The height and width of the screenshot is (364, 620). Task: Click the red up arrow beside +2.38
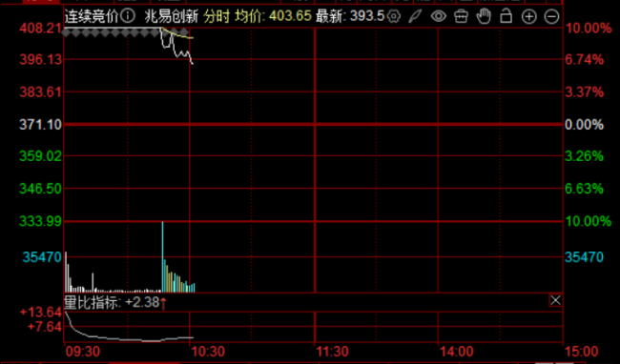point(163,303)
